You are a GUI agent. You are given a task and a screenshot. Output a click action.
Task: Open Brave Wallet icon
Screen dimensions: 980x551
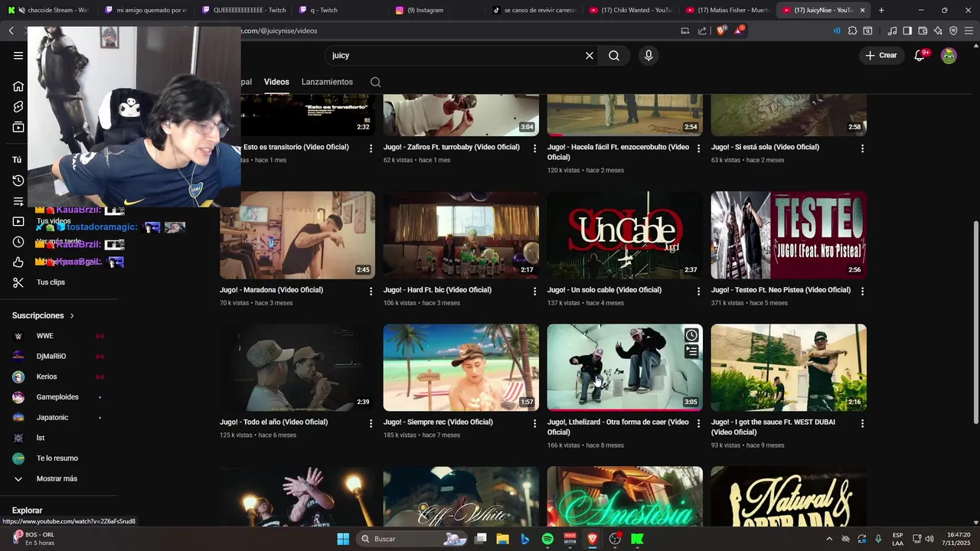click(x=923, y=31)
